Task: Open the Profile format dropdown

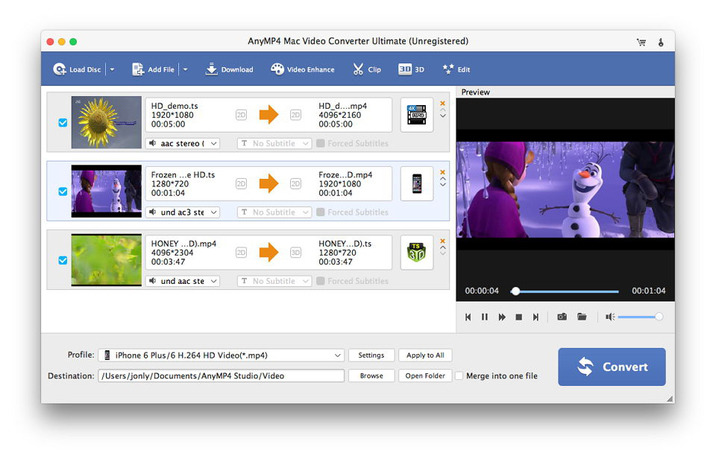Action: pyautogui.click(x=221, y=355)
